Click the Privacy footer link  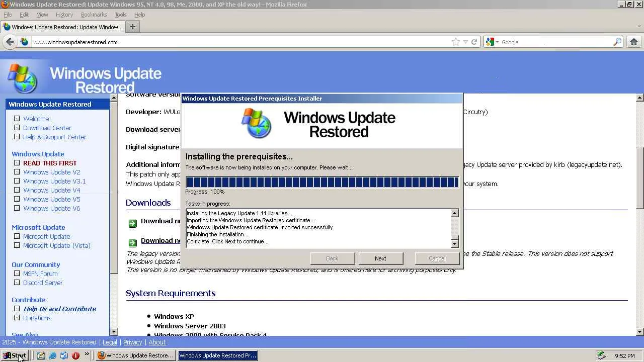click(x=133, y=342)
